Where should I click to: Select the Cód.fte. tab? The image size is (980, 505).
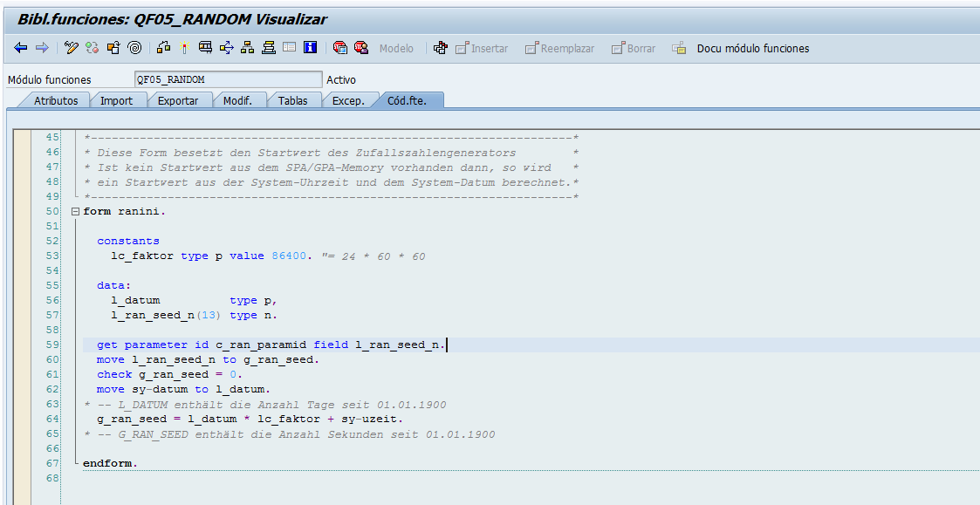click(407, 100)
